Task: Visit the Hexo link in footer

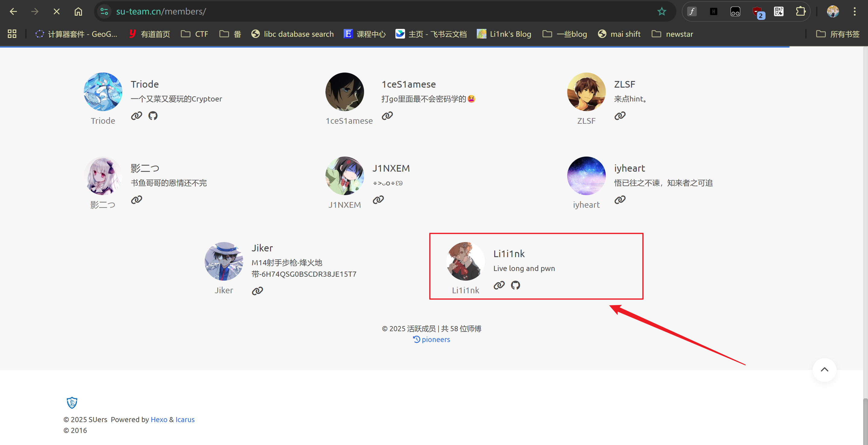Action: pyautogui.click(x=159, y=419)
